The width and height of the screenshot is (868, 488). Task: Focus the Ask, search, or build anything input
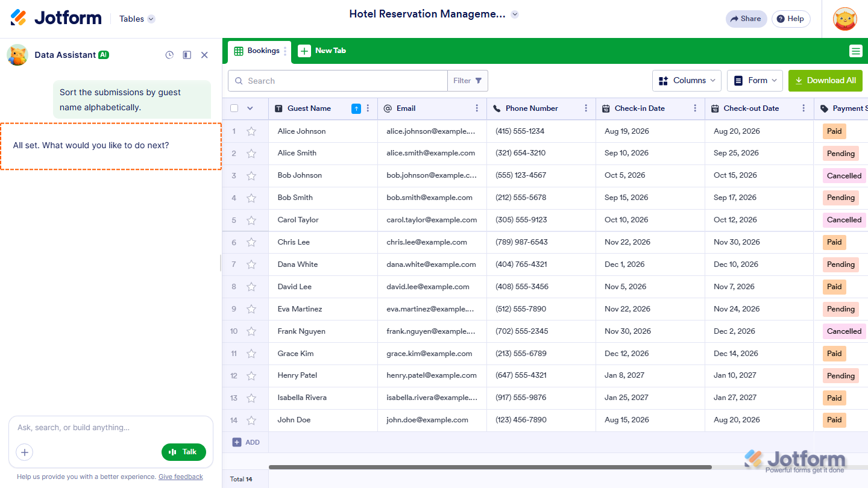pos(111,428)
